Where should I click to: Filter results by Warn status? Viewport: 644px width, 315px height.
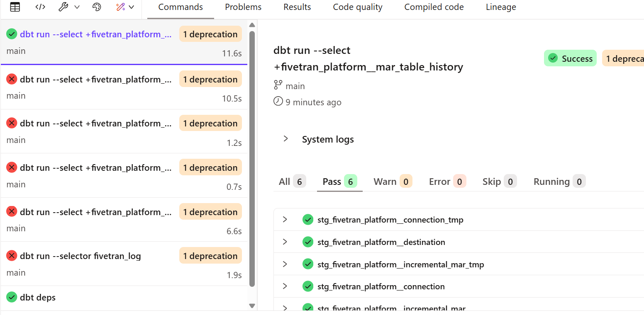click(x=393, y=182)
